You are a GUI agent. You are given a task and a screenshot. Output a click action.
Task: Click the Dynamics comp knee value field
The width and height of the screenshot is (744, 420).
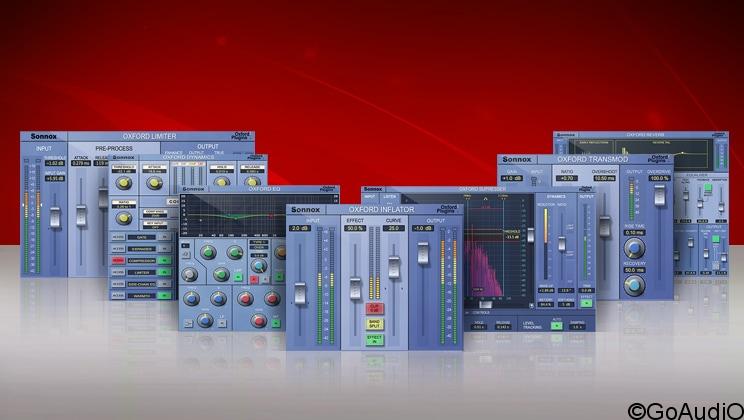(x=156, y=213)
